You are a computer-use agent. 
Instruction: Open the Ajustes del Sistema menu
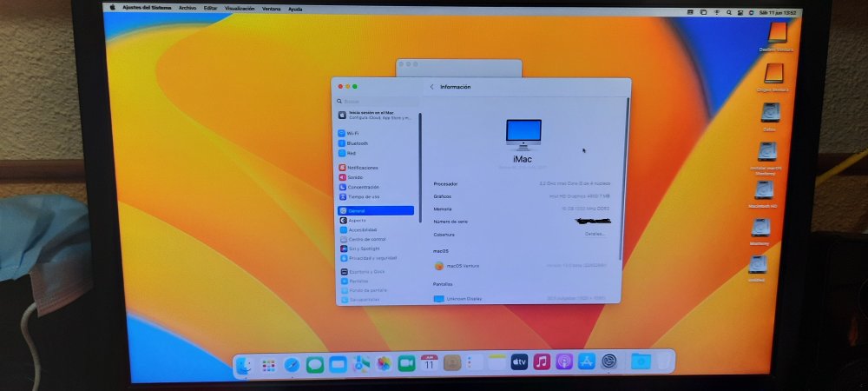(x=147, y=9)
